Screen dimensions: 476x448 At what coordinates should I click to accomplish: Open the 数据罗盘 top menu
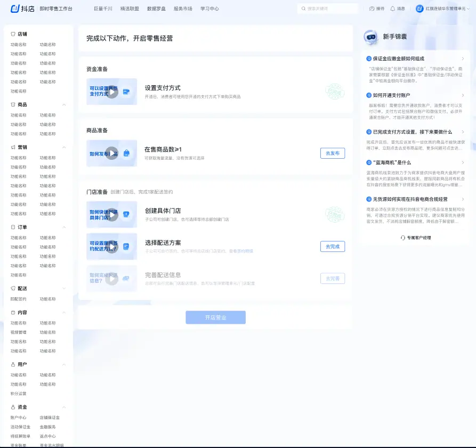[156, 9]
